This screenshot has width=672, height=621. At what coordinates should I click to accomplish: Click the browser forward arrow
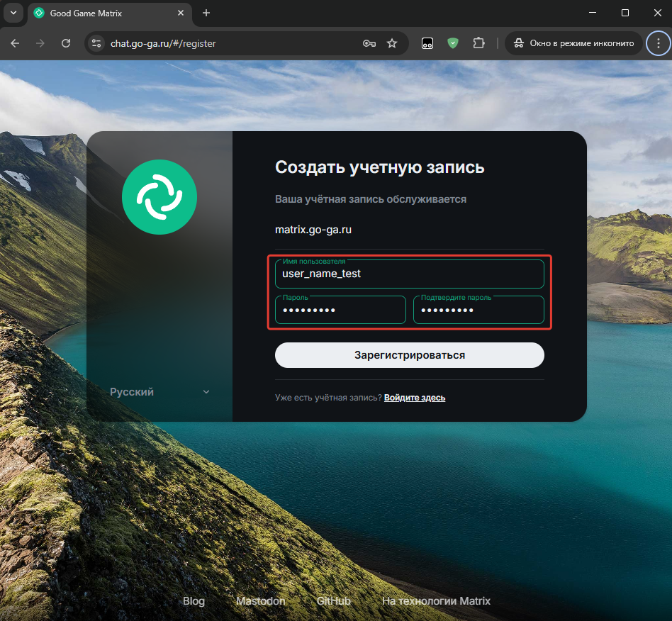click(x=40, y=43)
